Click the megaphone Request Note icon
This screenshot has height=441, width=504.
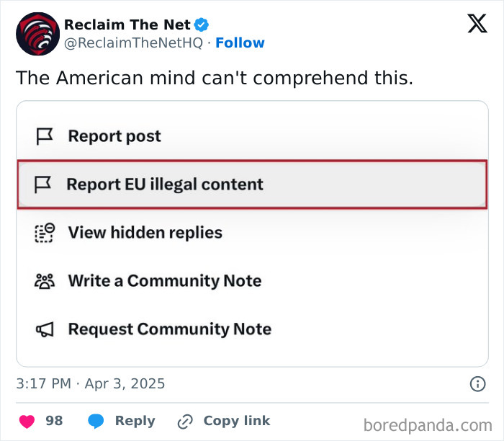point(45,329)
